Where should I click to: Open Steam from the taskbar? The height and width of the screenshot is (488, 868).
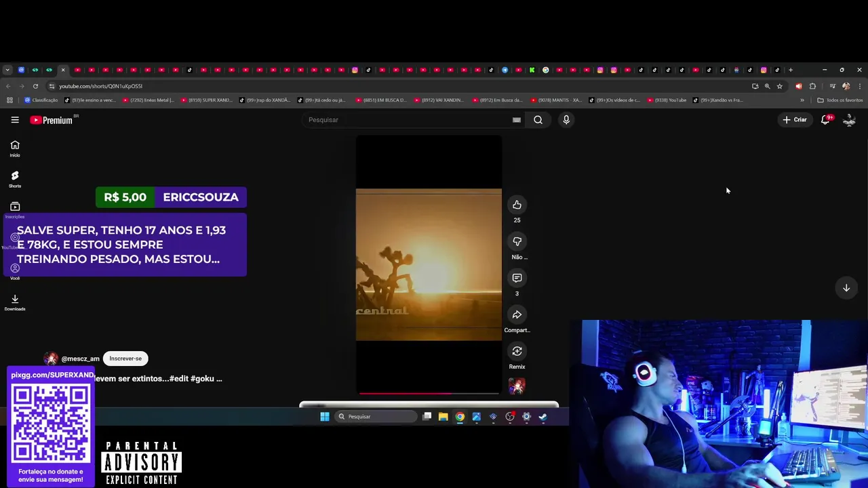(542, 417)
